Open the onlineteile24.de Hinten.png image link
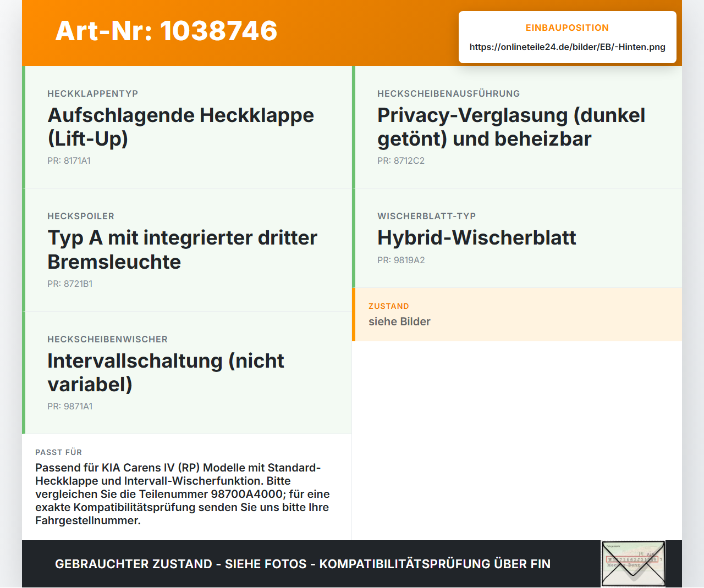 point(567,47)
